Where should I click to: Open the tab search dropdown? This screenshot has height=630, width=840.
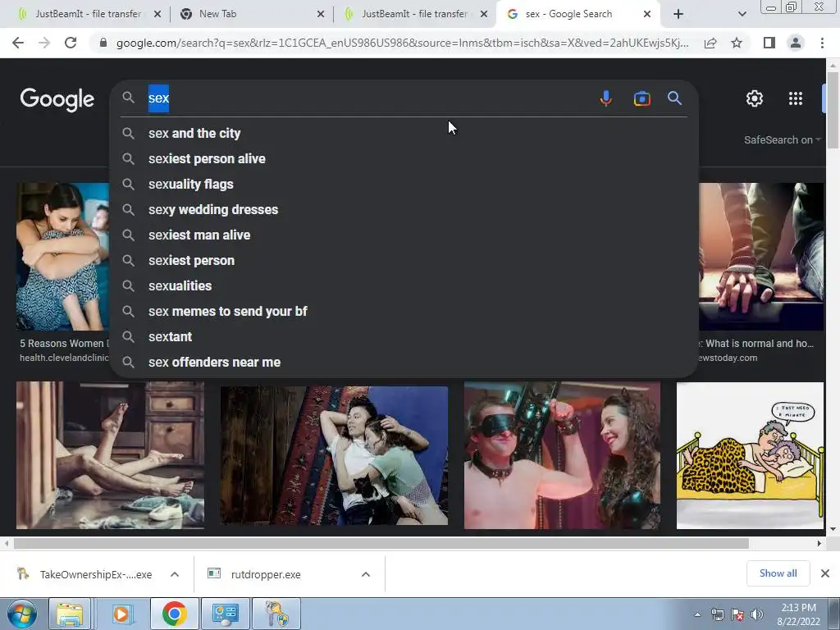pos(742,14)
